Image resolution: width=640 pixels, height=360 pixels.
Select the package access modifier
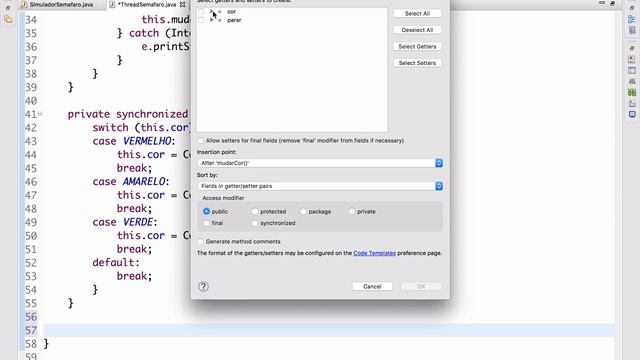click(x=303, y=211)
